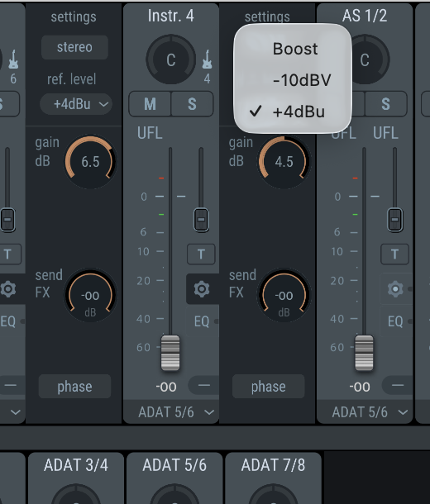Select the ADAT 5/6 output channel header
This screenshot has width=430, height=504.
(174, 465)
